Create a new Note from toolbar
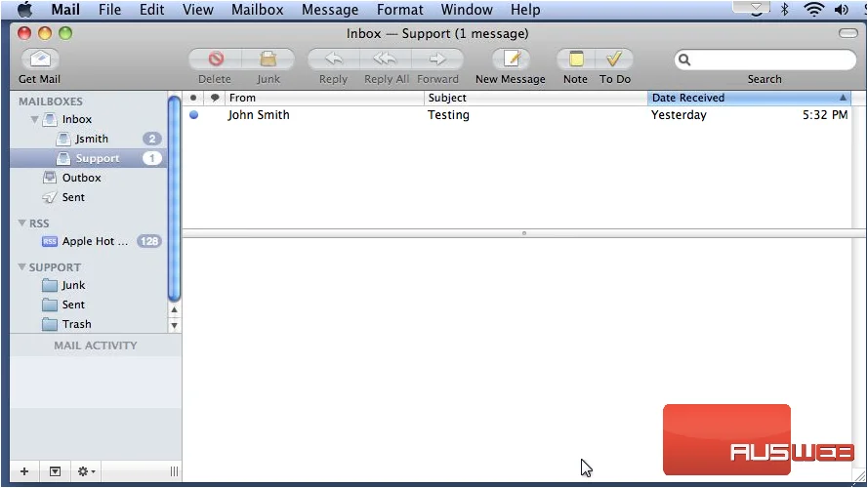The image size is (868, 488). click(576, 59)
